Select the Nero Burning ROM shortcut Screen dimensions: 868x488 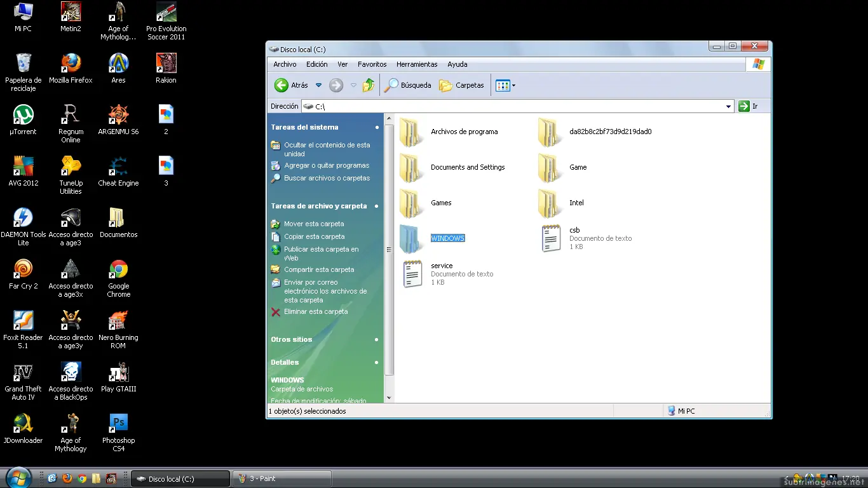118,330
